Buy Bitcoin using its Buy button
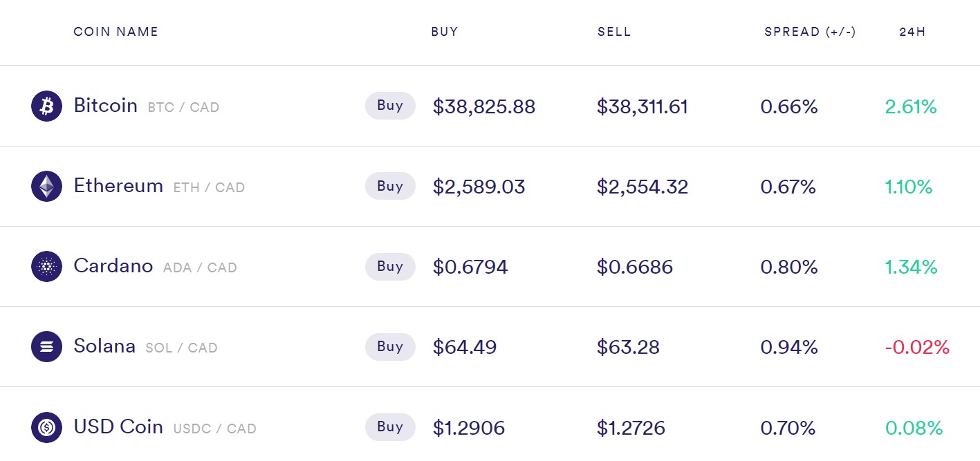This screenshot has width=980, height=461. coord(390,106)
